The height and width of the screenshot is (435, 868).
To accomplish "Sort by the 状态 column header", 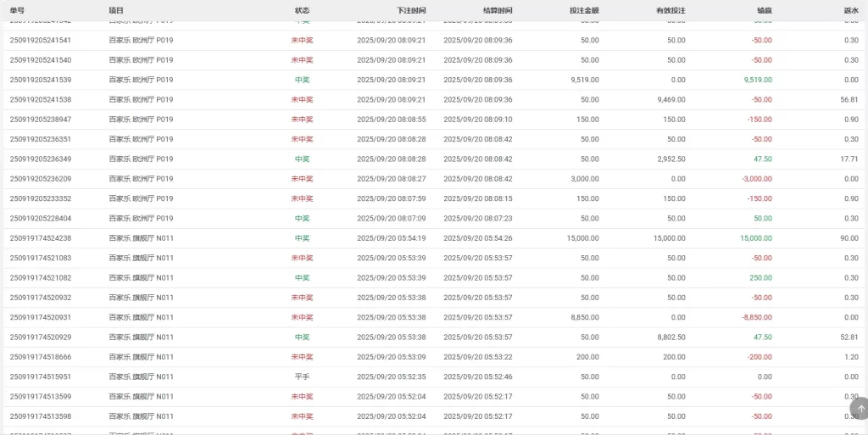I will click(x=302, y=10).
